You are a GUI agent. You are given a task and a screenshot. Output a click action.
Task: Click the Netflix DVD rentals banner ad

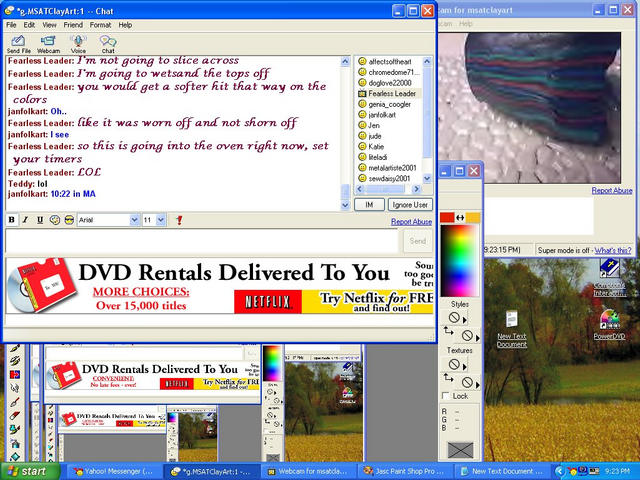point(219,286)
